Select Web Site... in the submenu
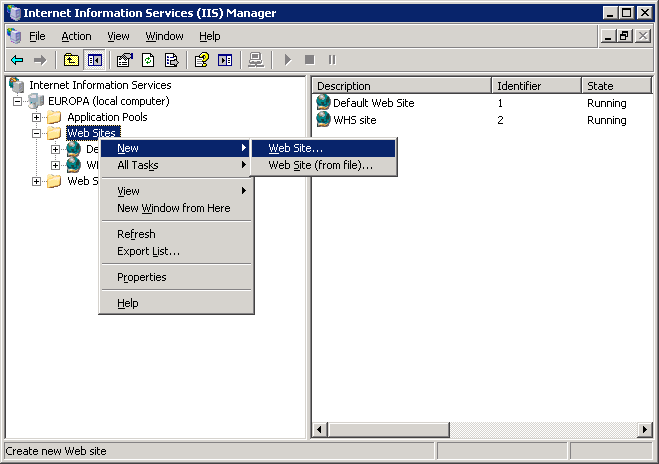The width and height of the screenshot is (659, 464). tap(324, 148)
